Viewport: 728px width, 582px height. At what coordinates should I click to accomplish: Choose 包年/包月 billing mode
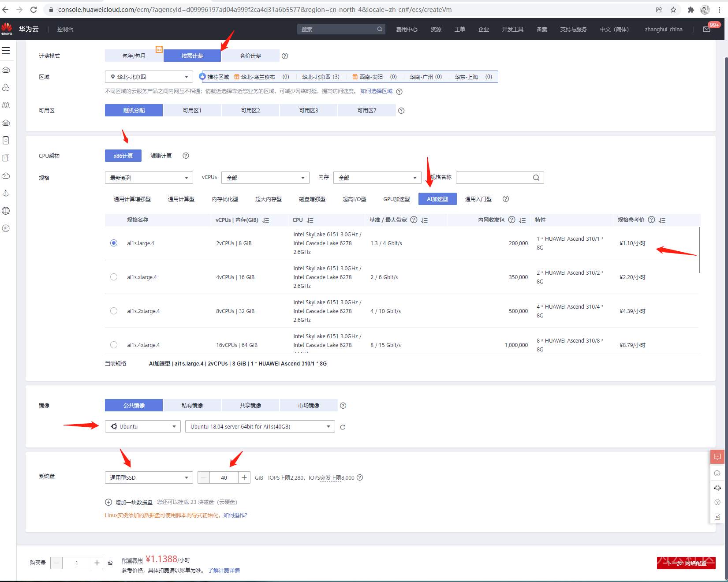tap(134, 56)
